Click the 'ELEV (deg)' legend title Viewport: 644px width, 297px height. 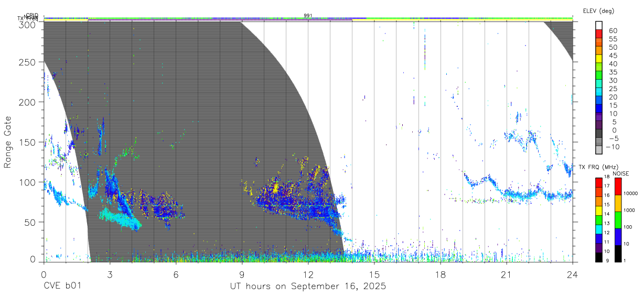click(x=598, y=11)
